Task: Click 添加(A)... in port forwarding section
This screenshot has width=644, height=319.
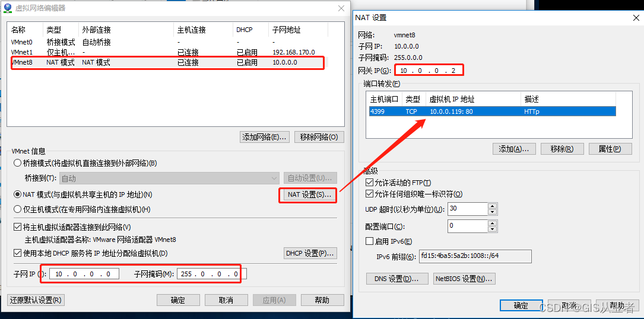Action: pos(514,149)
